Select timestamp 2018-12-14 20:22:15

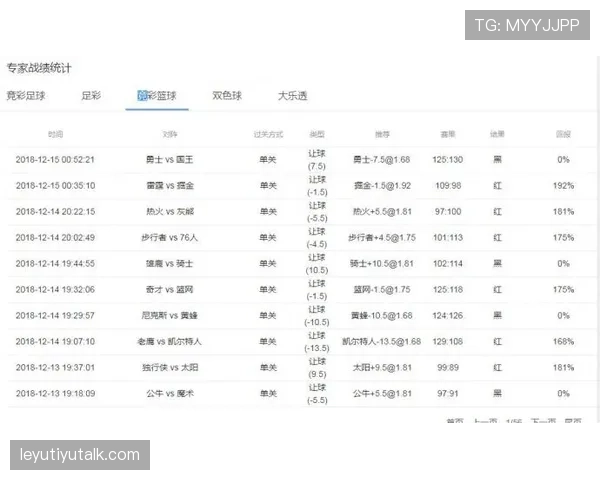(55, 212)
